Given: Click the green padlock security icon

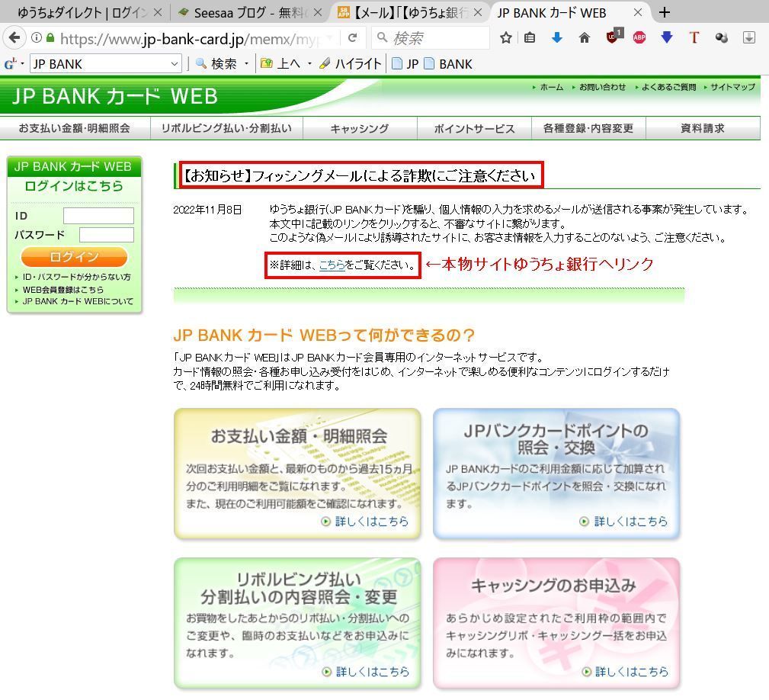Looking at the screenshot, I should click(50, 37).
